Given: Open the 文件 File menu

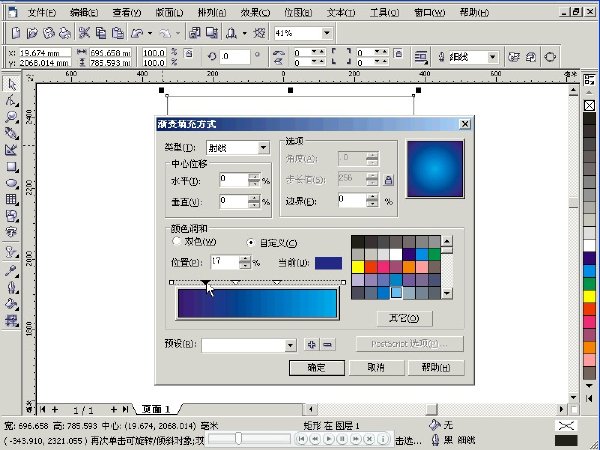Looking at the screenshot, I should click(42, 13).
